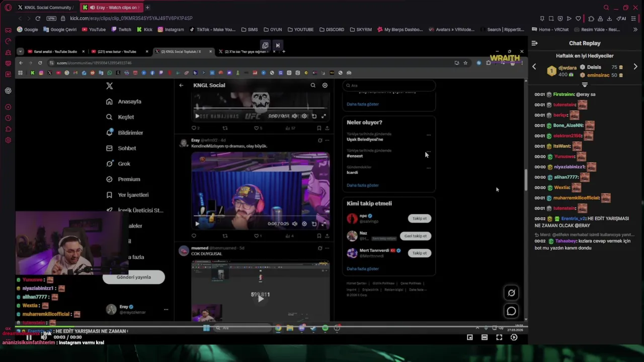This screenshot has height=362, width=644.
Task: Click Tahaabey username in chat replay
Action: 566,241
